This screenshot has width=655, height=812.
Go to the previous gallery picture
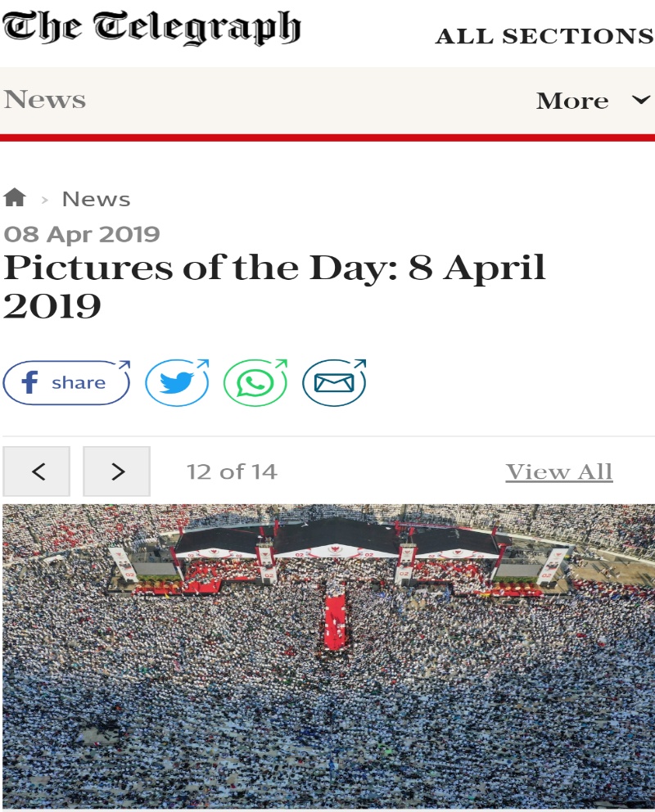pos(37,471)
